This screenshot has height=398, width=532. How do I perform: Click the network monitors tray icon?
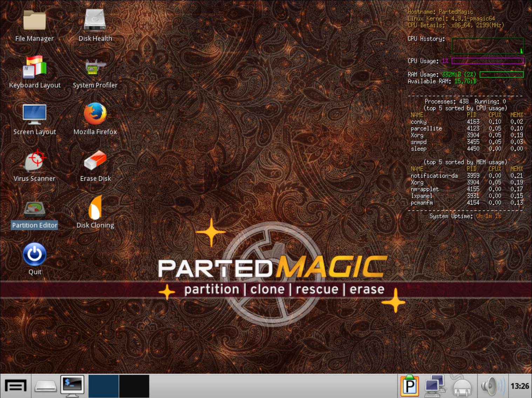435,386
